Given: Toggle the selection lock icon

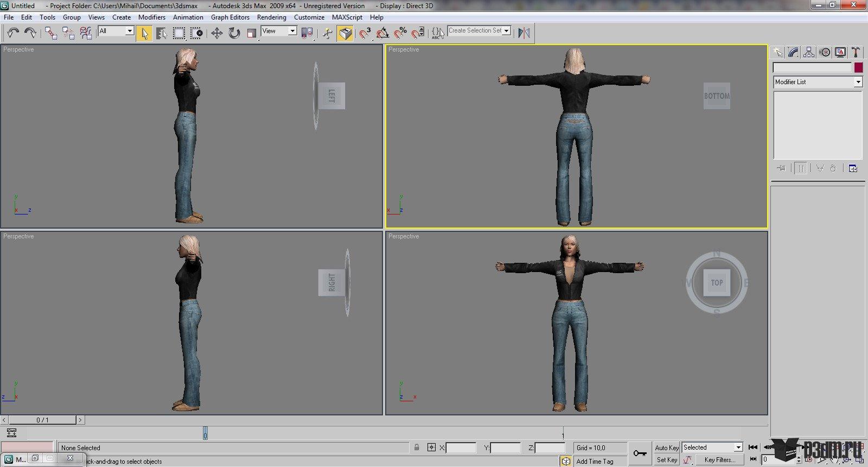Looking at the screenshot, I should point(417,447).
